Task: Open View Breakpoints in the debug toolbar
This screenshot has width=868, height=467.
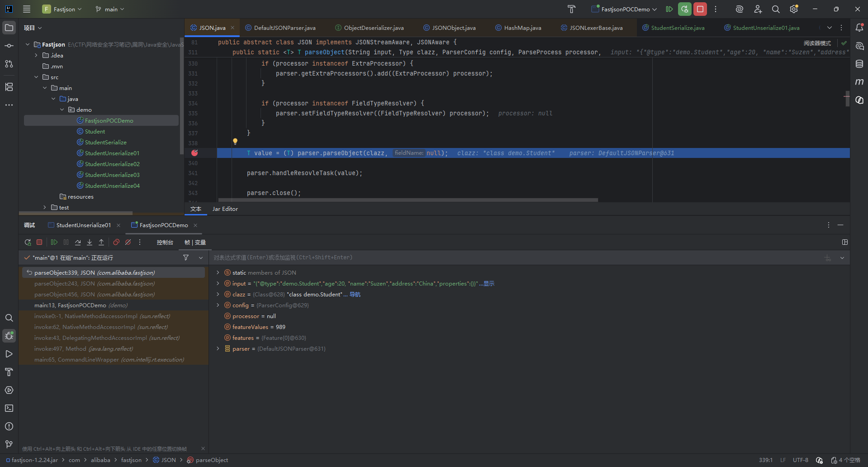Action: 116,243
